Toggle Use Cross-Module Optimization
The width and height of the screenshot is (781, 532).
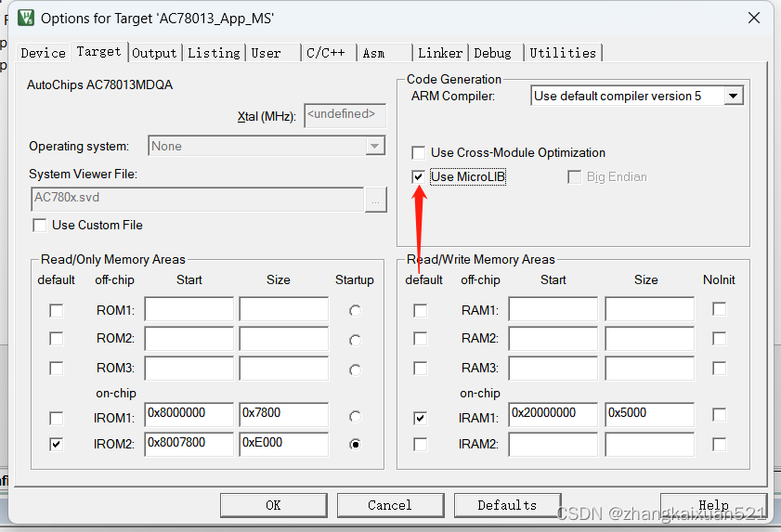(x=419, y=152)
